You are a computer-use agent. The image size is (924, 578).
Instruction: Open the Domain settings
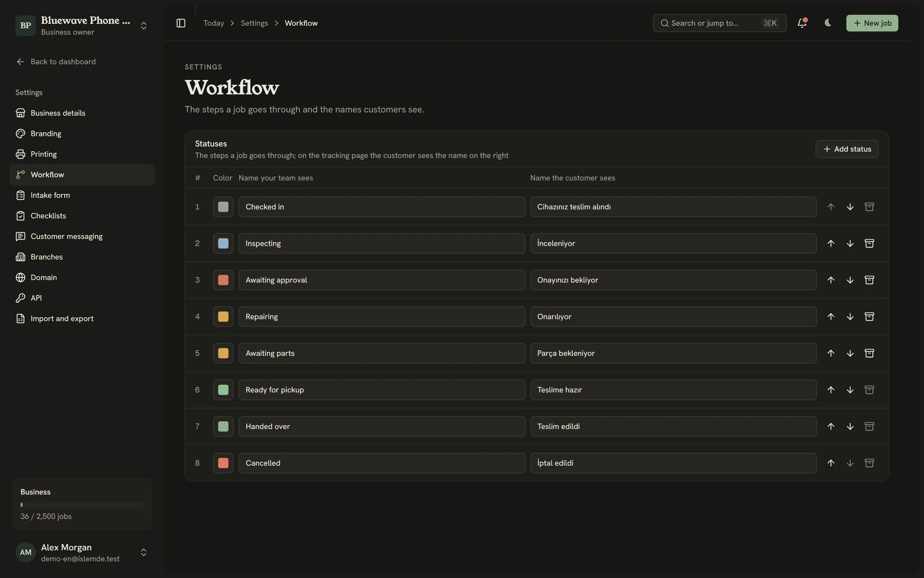[82, 277]
